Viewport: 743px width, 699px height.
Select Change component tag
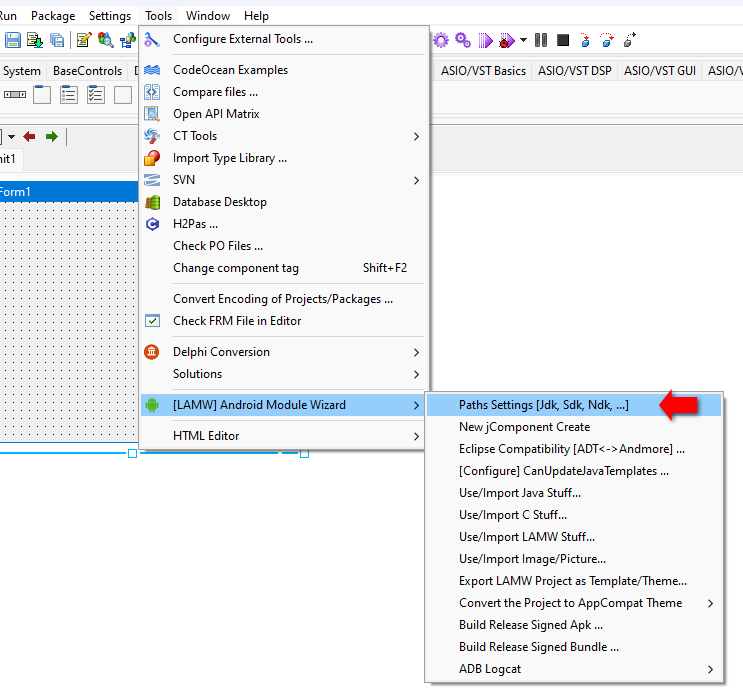click(x=284, y=268)
